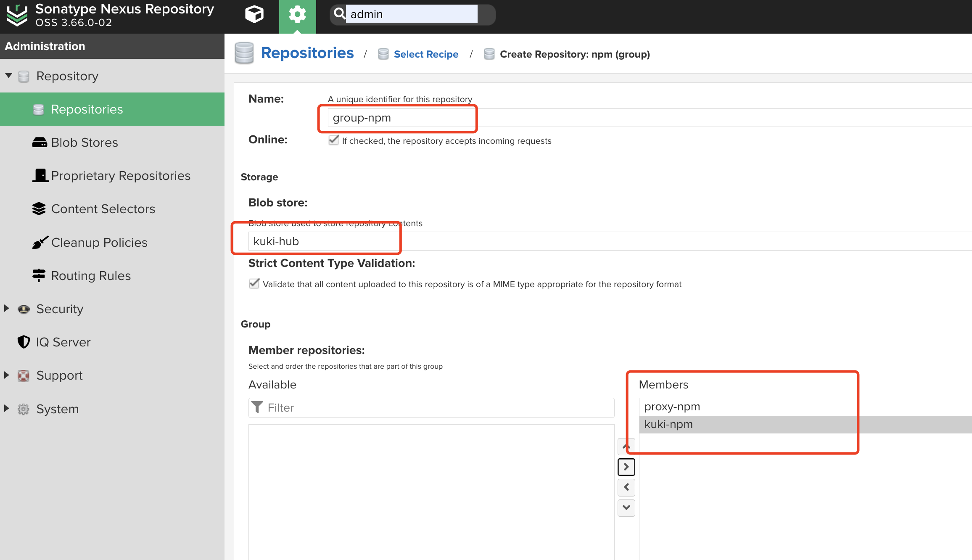Click the Repositories breadcrumb link

click(x=307, y=53)
